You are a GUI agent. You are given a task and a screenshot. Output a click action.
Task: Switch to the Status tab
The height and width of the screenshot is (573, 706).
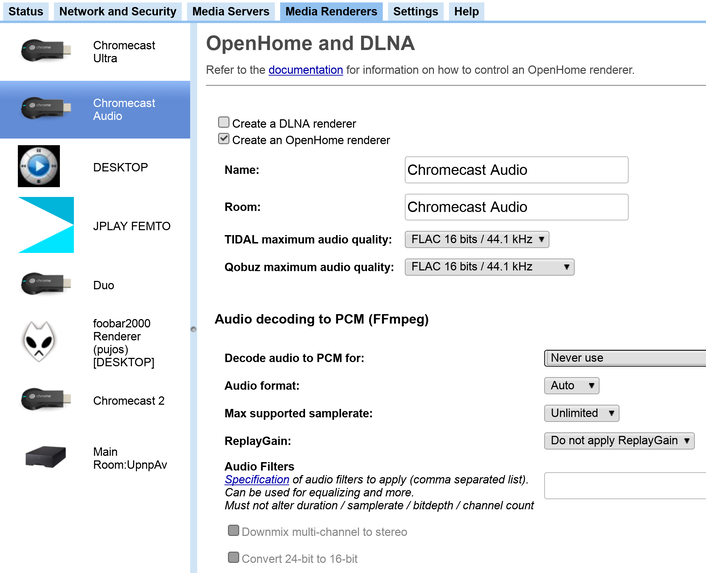pos(26,11)
